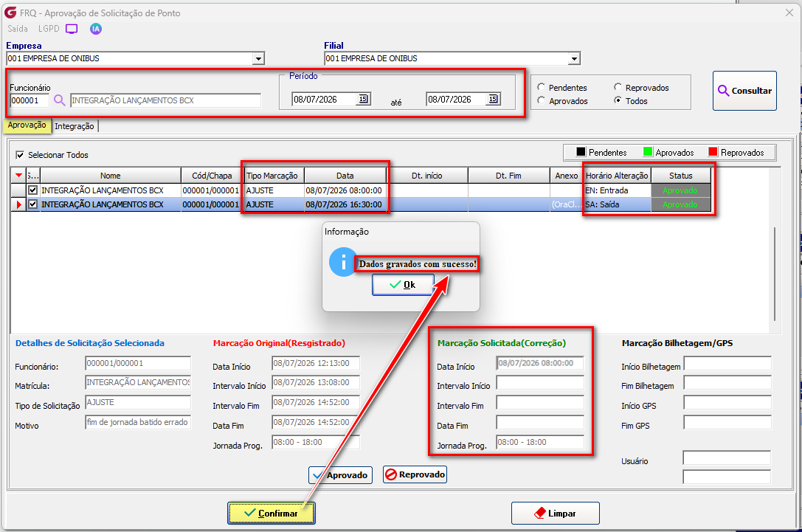Click the Consultar button

[744, 91]
